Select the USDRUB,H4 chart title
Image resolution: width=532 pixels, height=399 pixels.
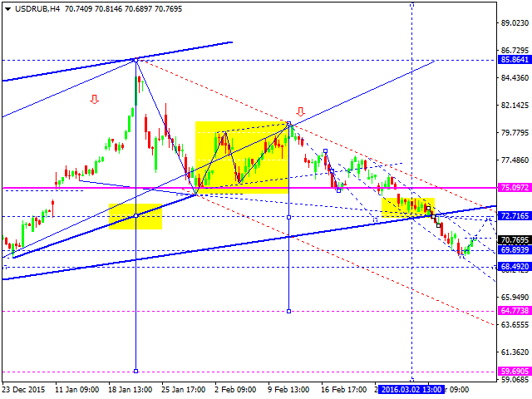[32, 8]
